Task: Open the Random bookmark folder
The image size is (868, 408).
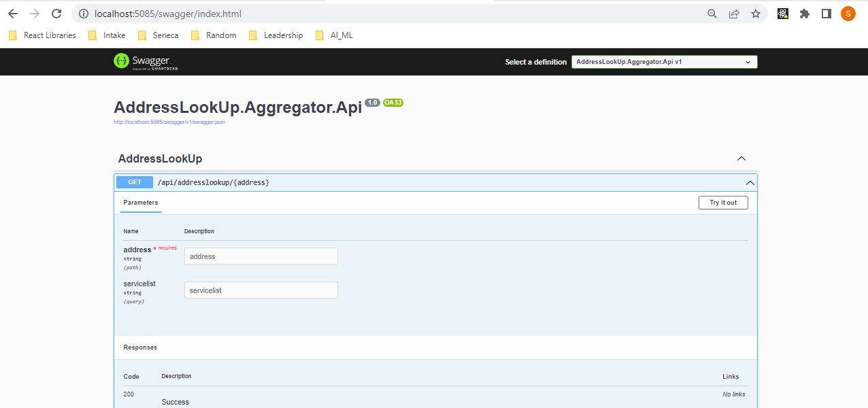Action: [214, 35]
